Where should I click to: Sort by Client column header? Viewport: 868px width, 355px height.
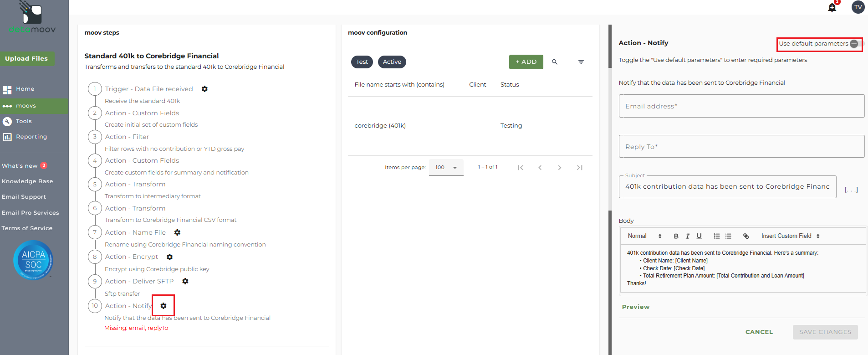tap(478, 85)
